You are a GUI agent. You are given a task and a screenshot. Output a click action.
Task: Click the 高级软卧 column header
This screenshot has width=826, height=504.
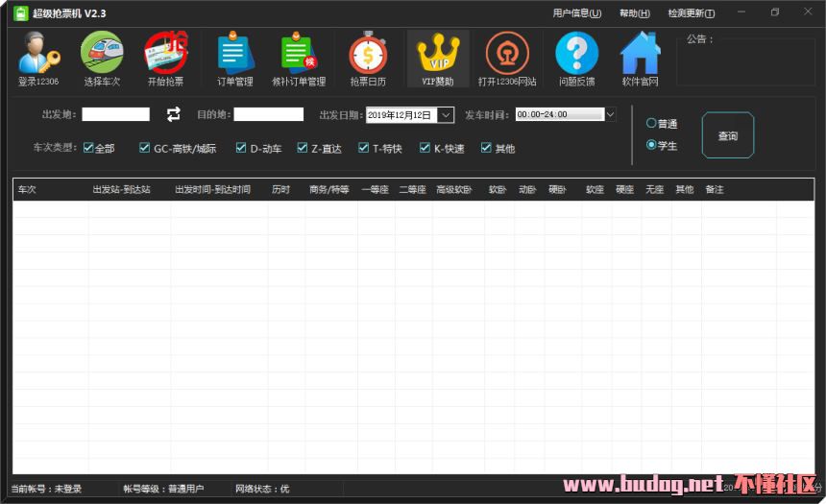click(x=454, y=189)
